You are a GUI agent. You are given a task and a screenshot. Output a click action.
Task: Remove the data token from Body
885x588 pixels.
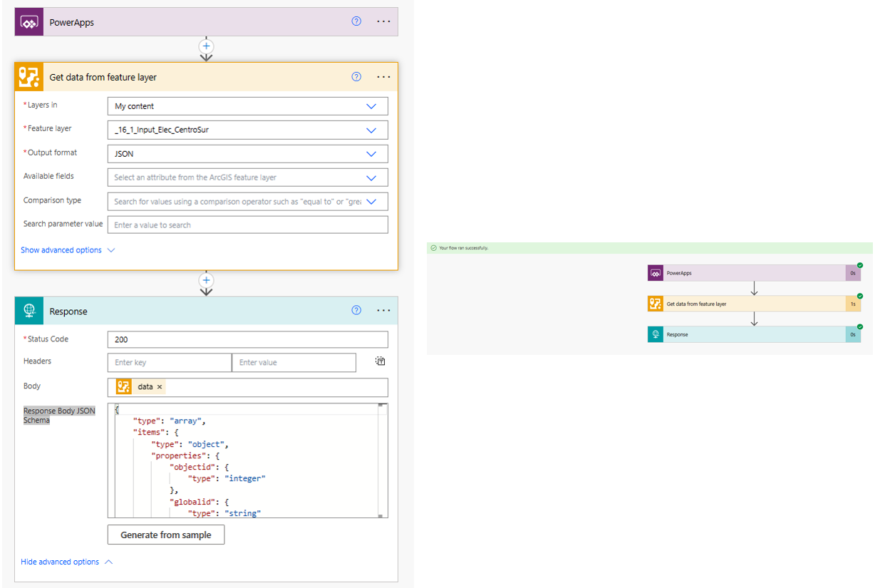coord(159,386)
